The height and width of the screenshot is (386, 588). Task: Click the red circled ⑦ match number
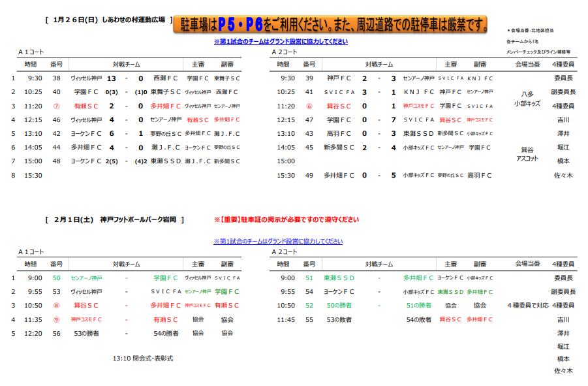pyautogui.click(x=56, y=106)
